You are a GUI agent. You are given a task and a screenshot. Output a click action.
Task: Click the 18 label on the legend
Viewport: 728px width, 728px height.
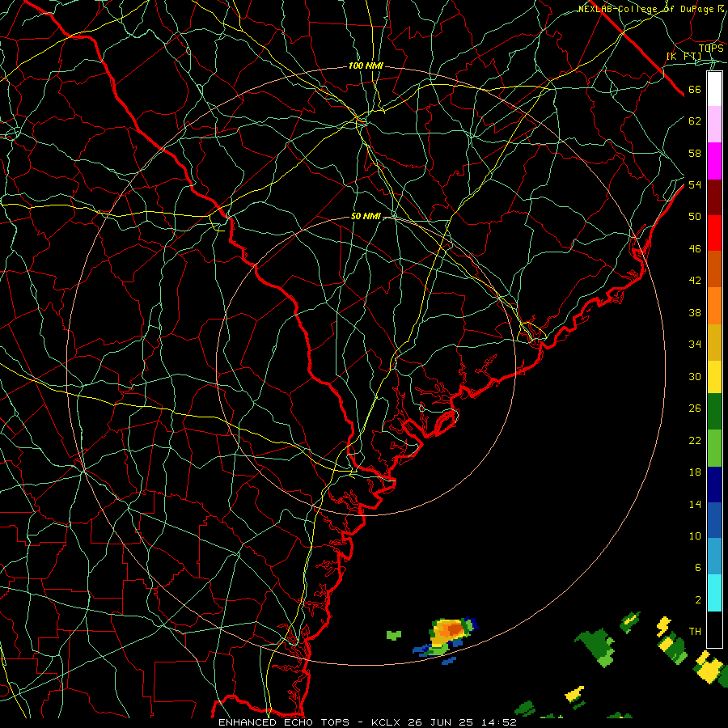695,472
